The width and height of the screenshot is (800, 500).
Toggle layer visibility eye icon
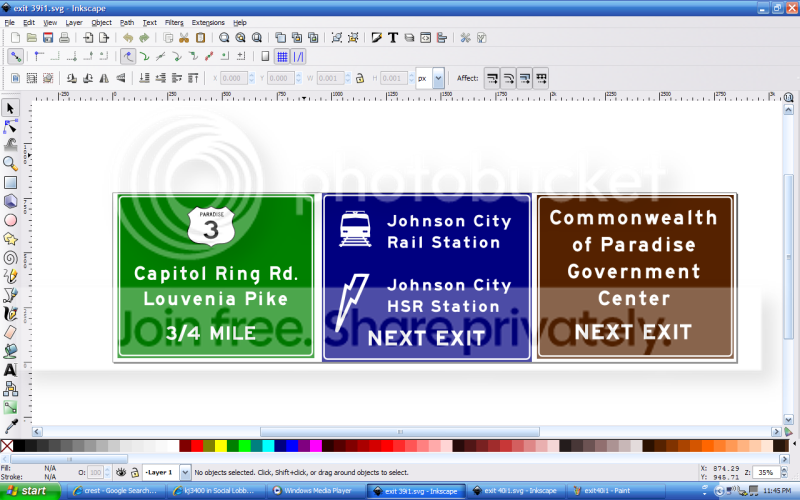point(121,472)
